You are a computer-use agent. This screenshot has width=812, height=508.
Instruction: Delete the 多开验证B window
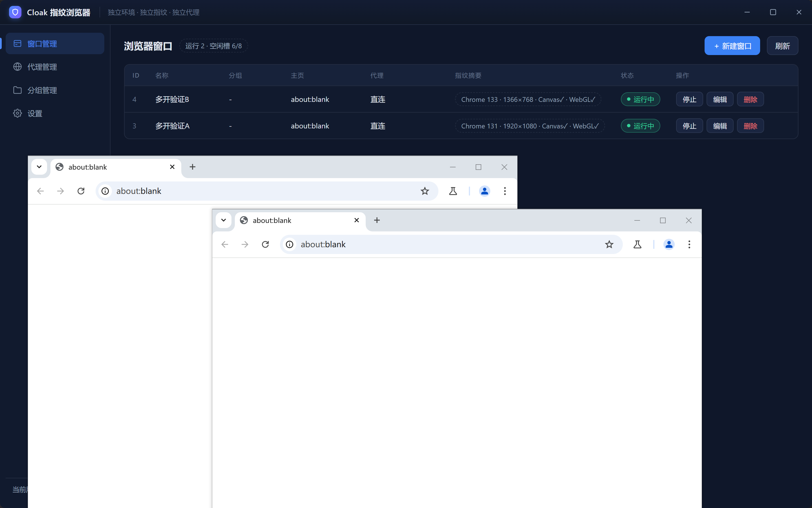click(x=750, y=99)
